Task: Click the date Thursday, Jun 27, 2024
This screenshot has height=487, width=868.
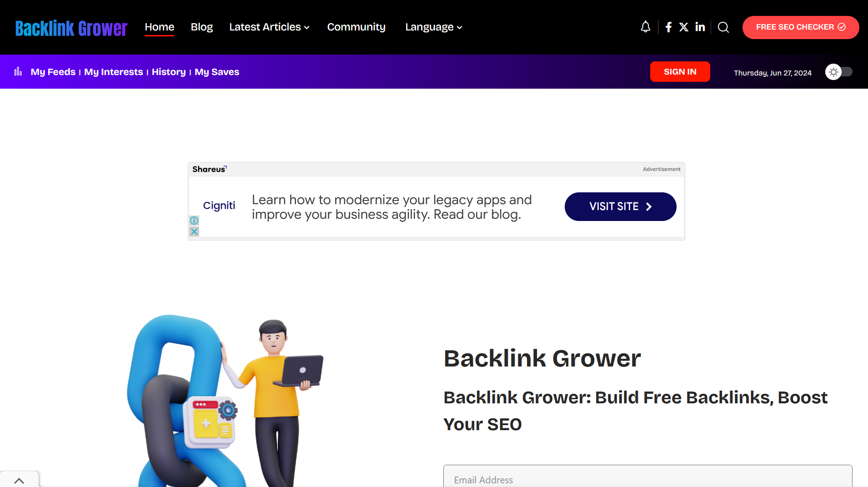Action: 773,73
